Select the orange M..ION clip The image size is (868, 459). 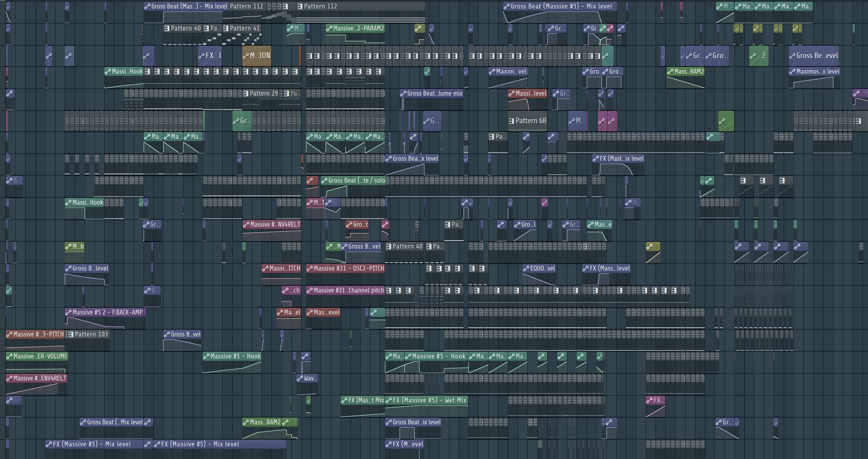coord(256,56)
